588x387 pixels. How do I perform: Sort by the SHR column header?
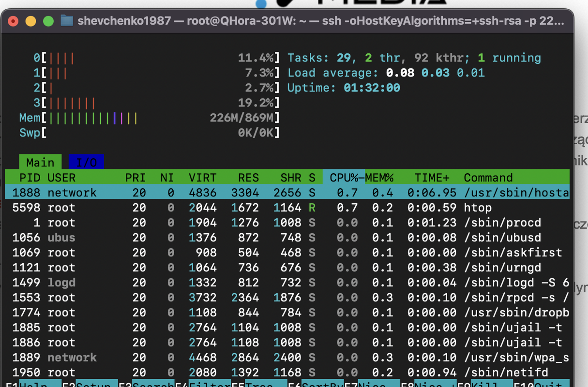click(290, 178)
